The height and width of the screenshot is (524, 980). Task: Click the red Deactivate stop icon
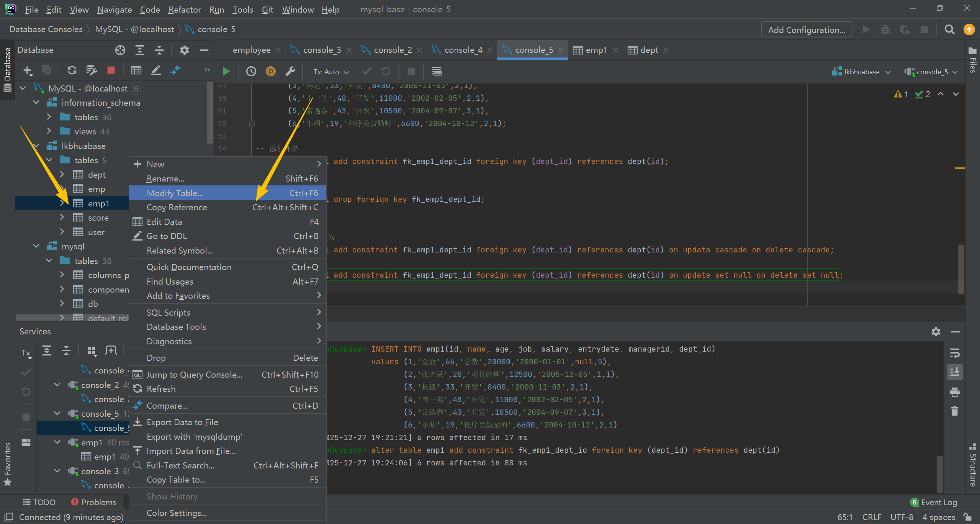click(111, 70)
